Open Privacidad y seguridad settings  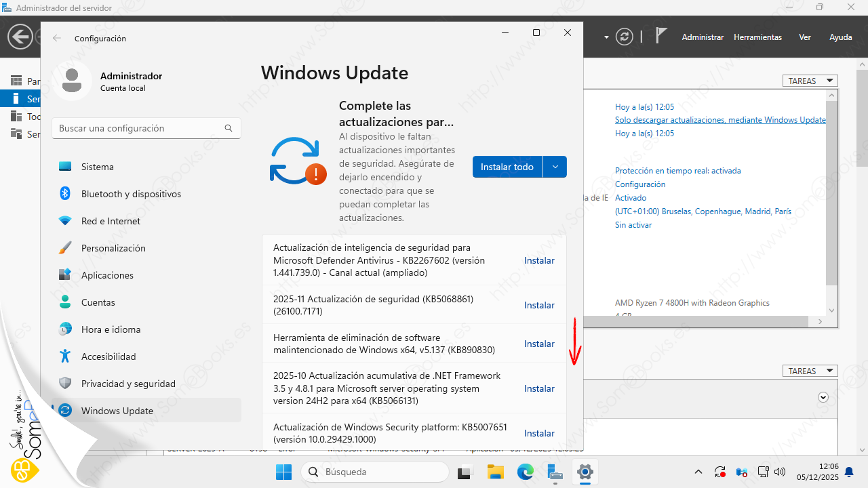(x=128, y=384)
